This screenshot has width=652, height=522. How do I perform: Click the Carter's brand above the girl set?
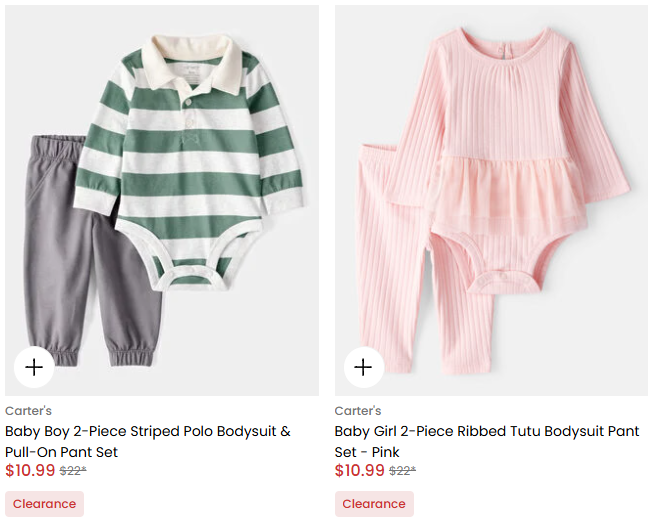358,411
